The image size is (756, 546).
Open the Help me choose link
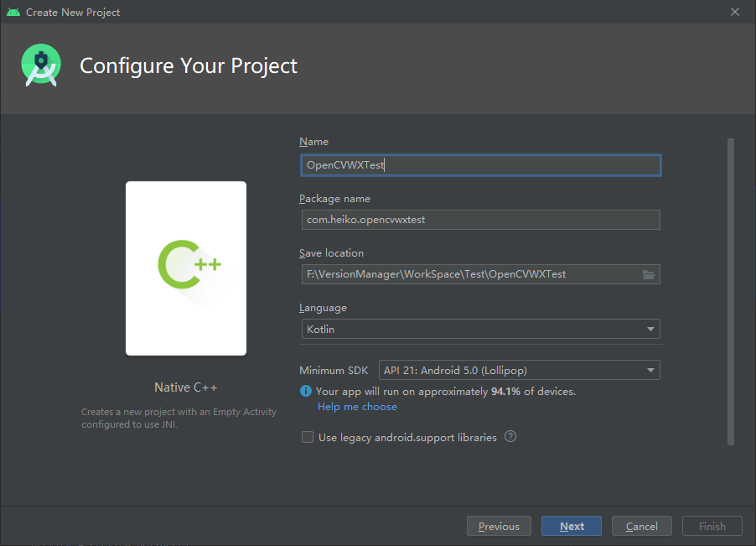[357, 407]
